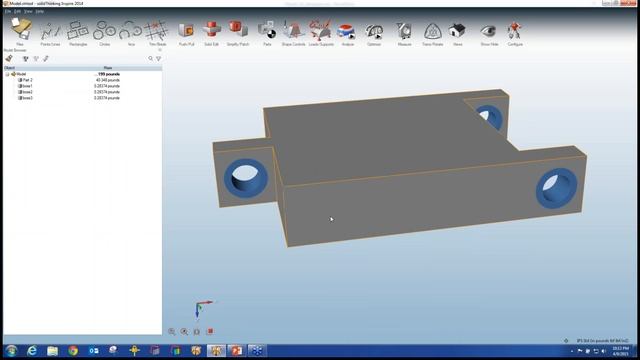This screenshot has height=360, width=640.
Task: Click the red square view control icon
Action: (x=210, y=331)
